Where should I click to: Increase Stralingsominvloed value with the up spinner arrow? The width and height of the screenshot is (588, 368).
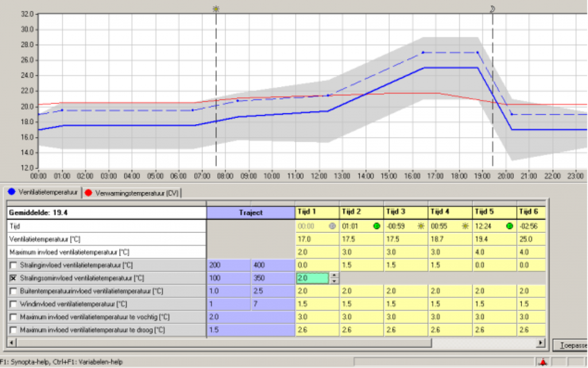pyautogui.click(x=334, y=275)
